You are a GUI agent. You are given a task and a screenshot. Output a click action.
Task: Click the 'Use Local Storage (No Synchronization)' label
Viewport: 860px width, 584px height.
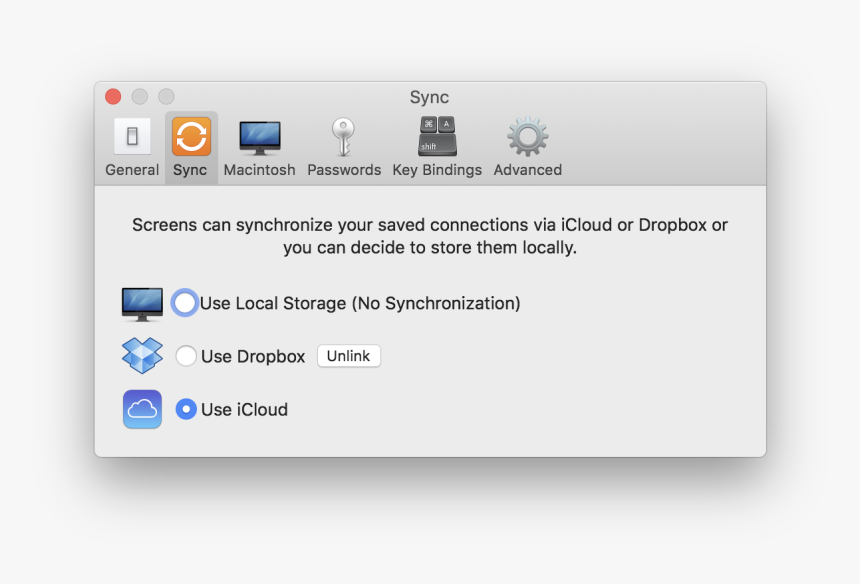click(360, 303)
